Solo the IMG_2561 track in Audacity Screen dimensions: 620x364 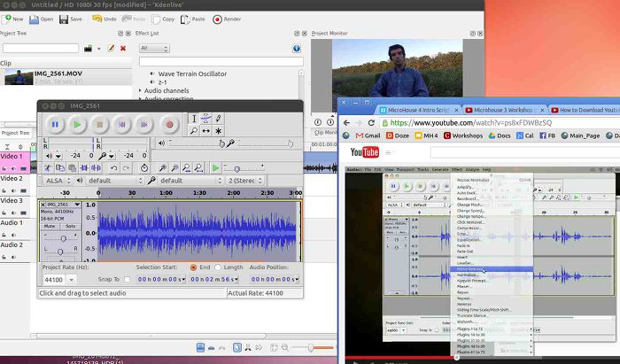point(70,226)
